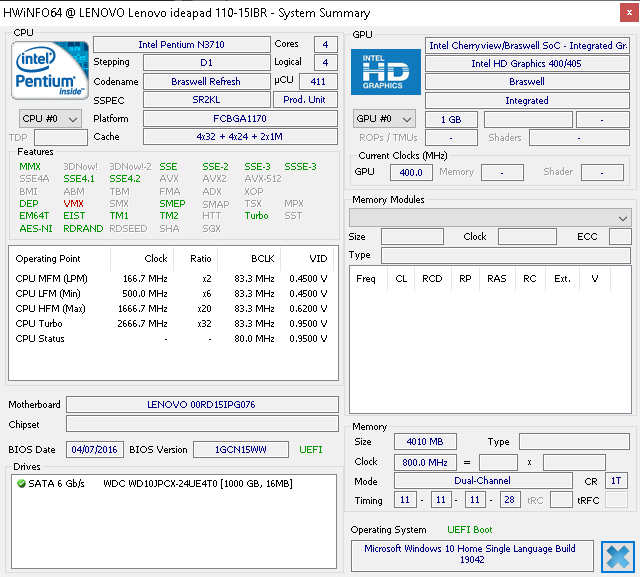Click the memory module ECC field
This screenshot has height=577, width=640.
click(620, 237)
